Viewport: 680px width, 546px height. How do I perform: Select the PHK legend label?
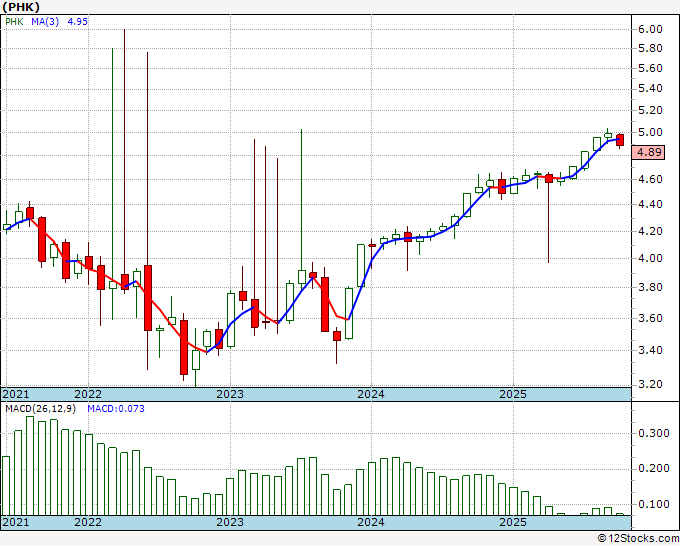(14, 22)
